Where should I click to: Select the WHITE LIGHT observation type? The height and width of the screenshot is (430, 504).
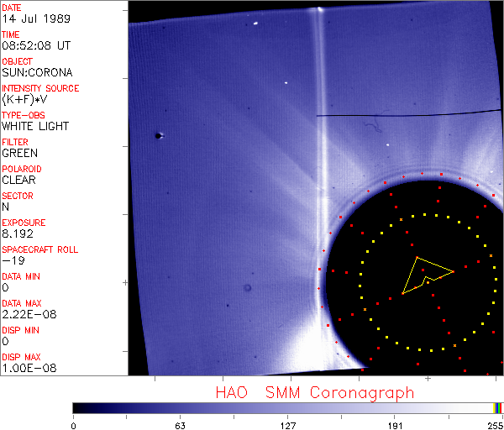pyautogui.click(x=35, y=126)
